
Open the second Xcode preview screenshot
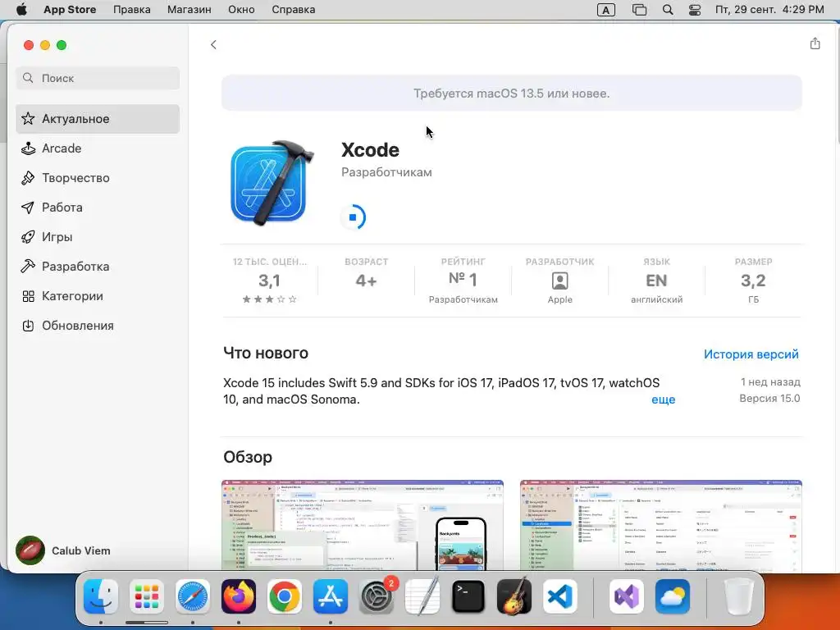coord(660,525)
